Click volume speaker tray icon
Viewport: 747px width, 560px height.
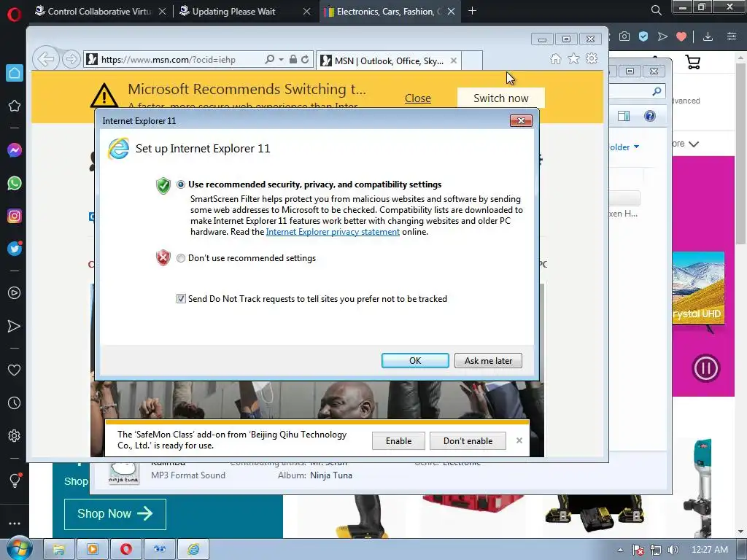(673, 550)
